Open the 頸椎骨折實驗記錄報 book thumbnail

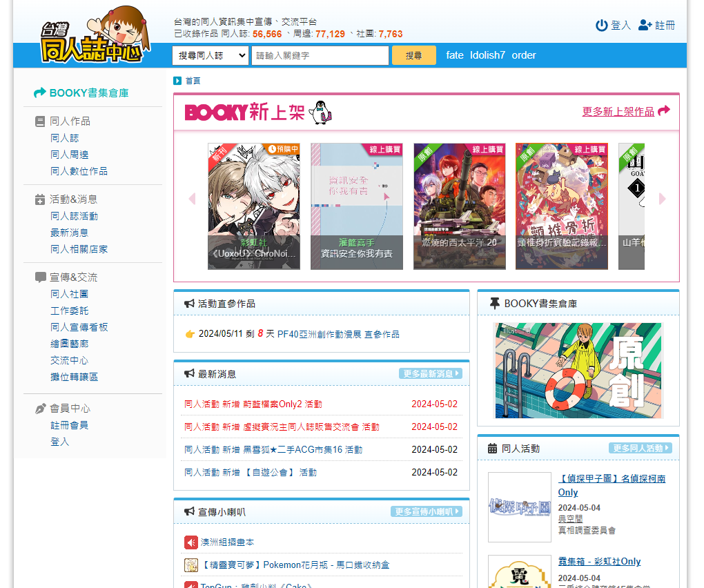562,206
